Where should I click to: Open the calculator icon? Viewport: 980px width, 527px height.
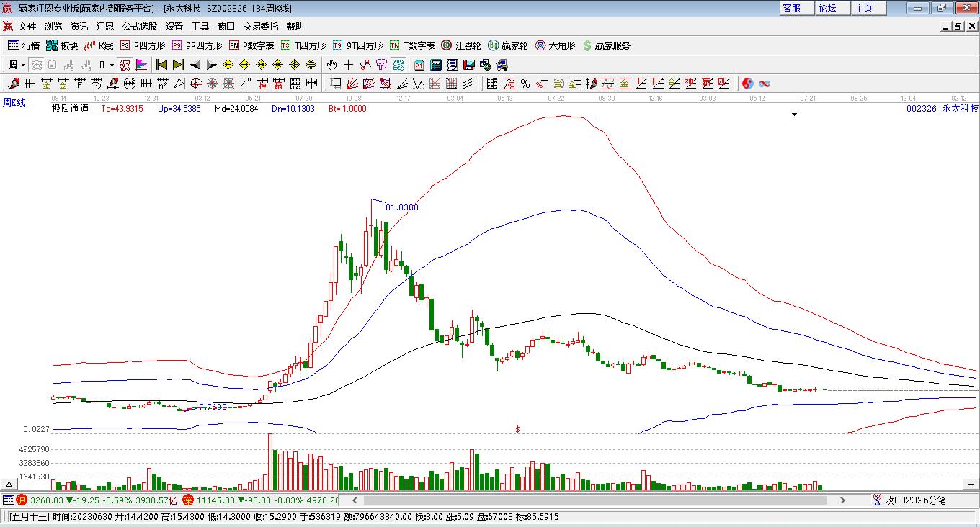[435, 65]
